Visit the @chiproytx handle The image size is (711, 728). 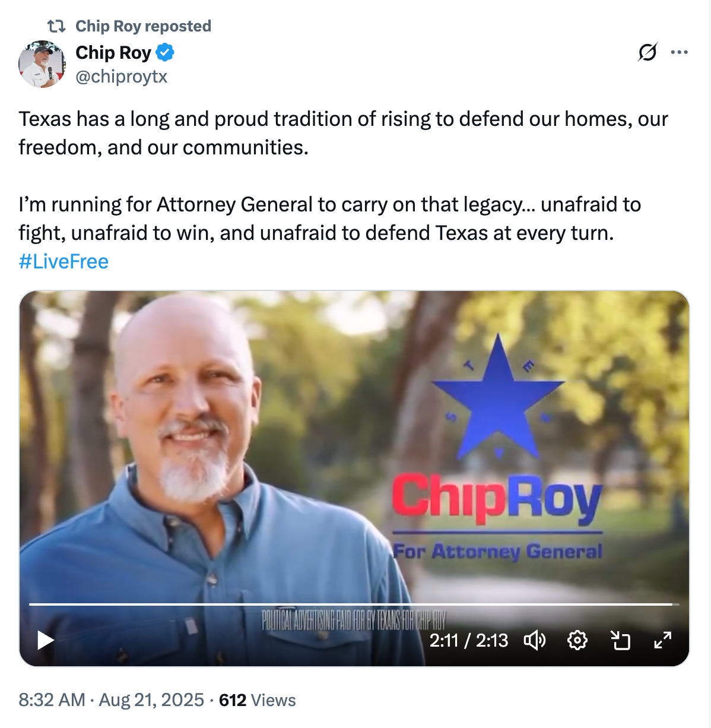tap(122, 77)
